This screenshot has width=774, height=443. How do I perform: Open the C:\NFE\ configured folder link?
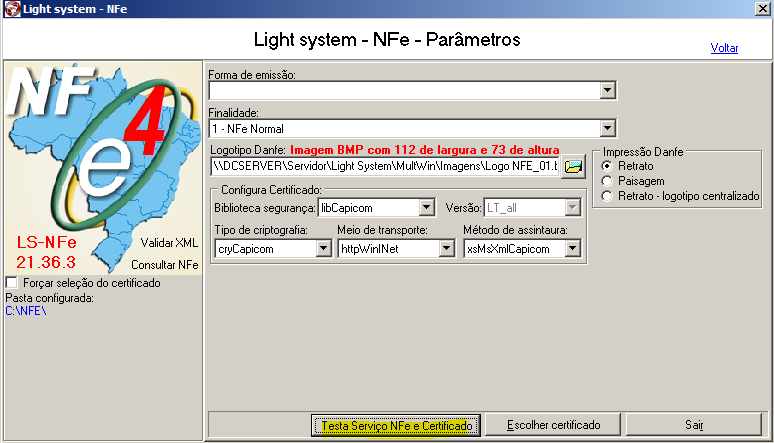[x=26, y=311]
